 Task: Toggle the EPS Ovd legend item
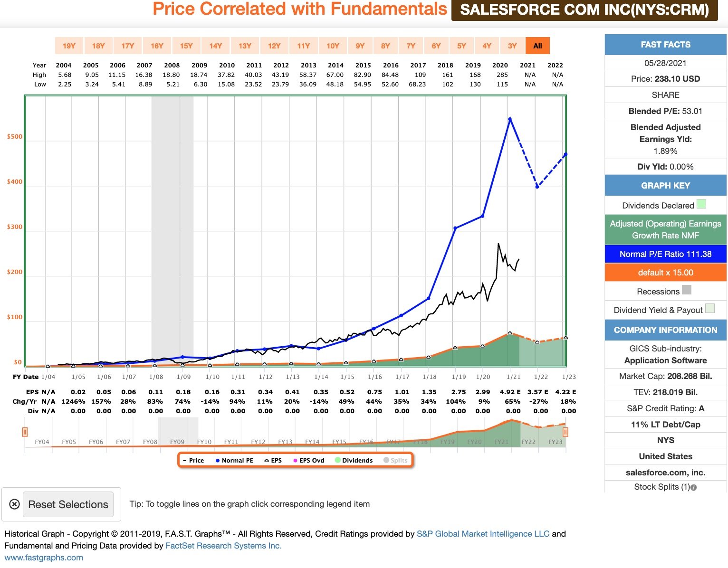pyautogui.click(x=309, y=460)
